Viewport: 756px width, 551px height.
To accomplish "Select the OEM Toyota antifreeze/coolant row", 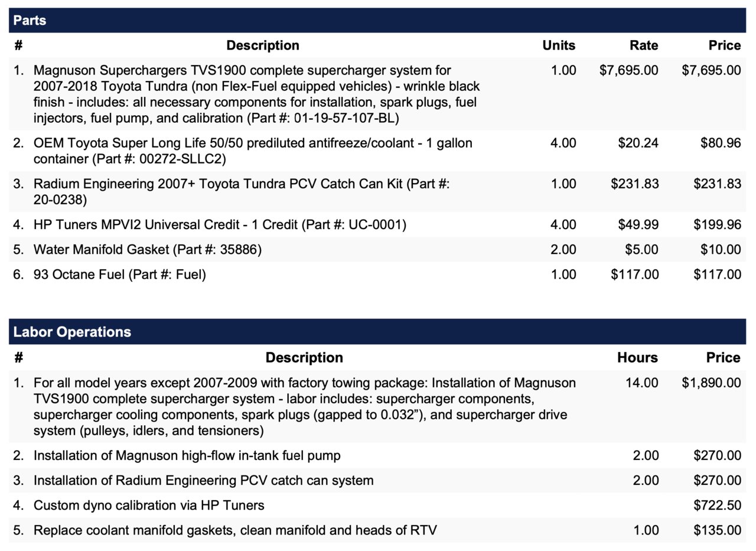I will [377, 151].
